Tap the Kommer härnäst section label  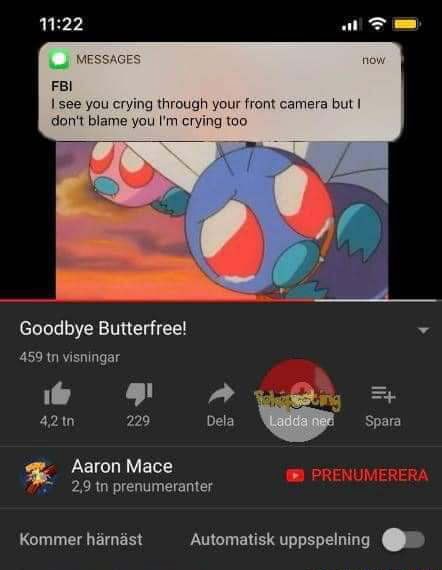[x=81, y=539]
